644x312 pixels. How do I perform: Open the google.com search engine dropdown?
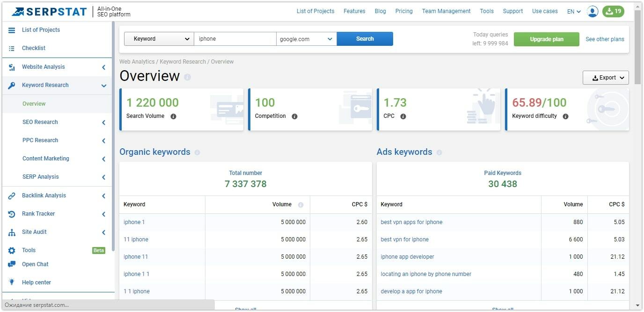[x=307, y=39]
